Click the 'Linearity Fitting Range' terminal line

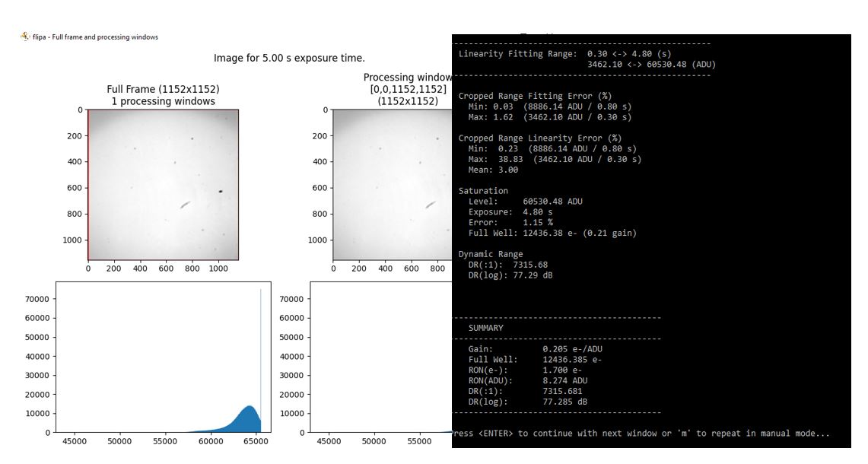pos(564,53)
